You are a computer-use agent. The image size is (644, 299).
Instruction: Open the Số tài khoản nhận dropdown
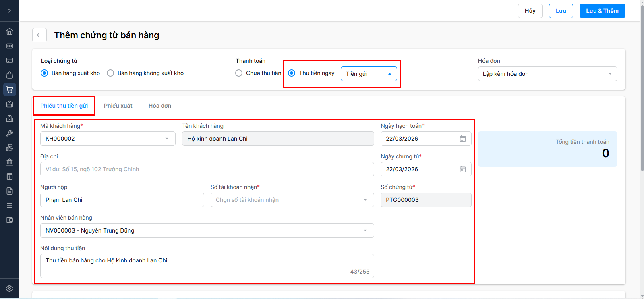pos(292,200)
